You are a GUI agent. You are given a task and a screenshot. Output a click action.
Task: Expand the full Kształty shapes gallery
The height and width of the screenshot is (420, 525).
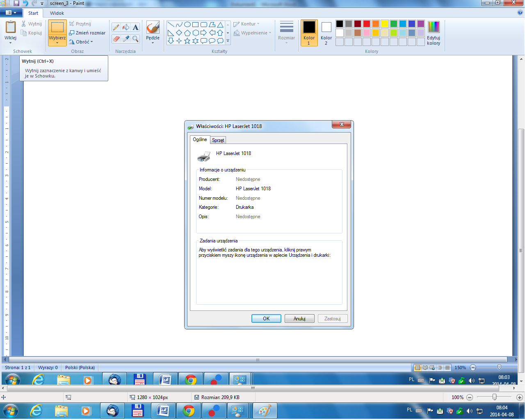(x=228, y=41)
